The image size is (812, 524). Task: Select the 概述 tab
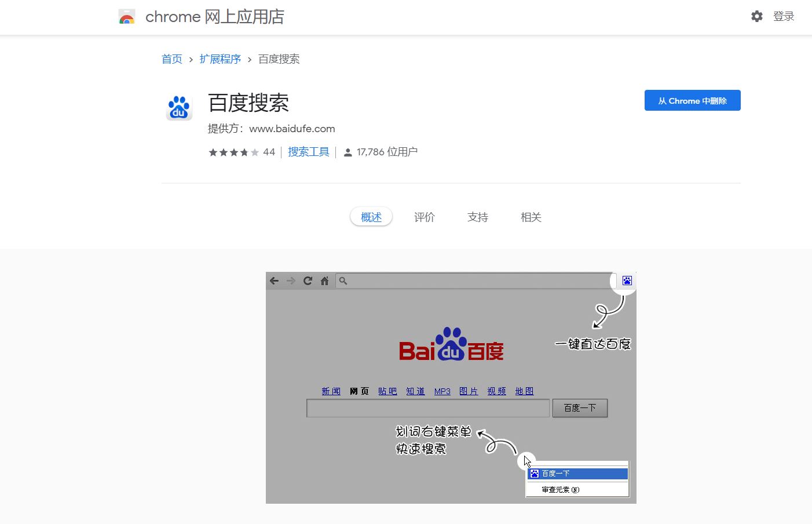(x=371, y=217)
